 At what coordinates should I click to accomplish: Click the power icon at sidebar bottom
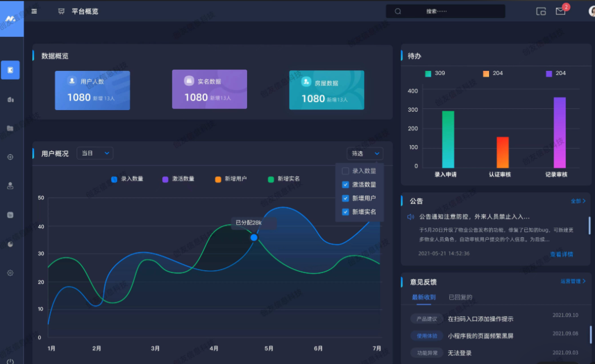tap(10, 361)
